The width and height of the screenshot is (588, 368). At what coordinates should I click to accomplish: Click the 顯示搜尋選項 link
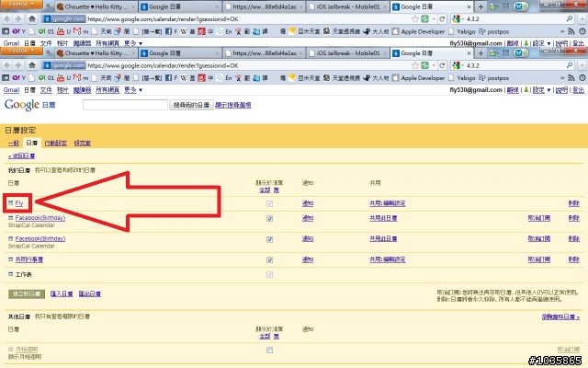232,105
